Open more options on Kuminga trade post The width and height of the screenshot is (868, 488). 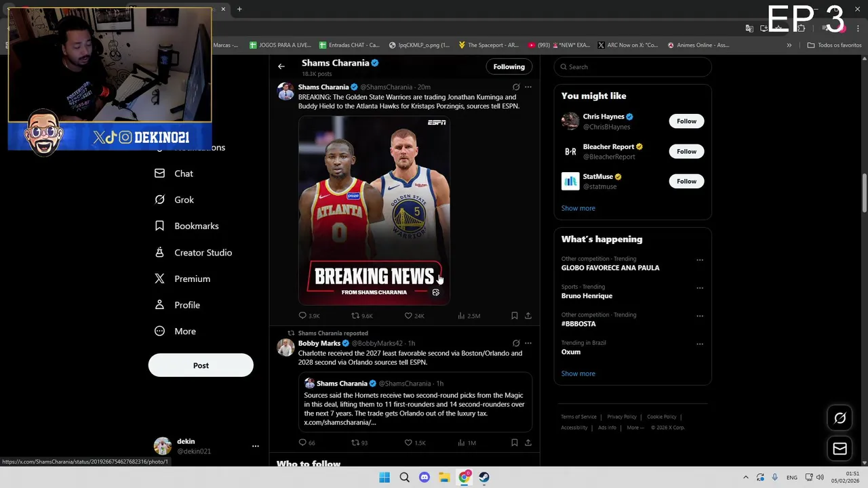point(528,87)
